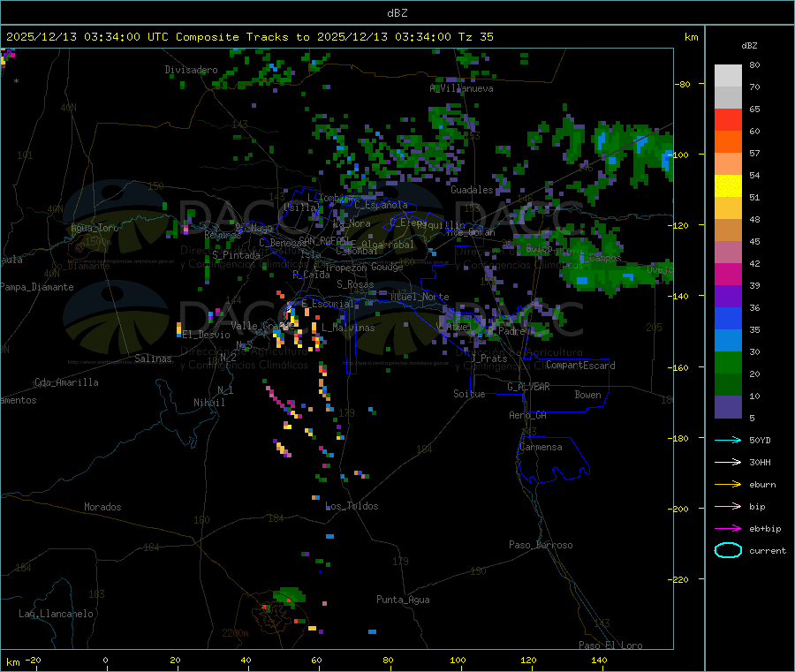Click the Salinas map label

153,359
